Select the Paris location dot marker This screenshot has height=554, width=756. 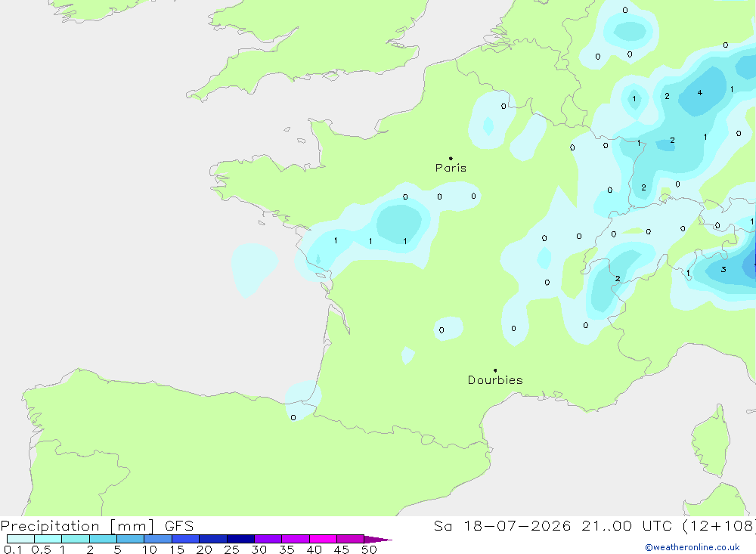coord(451,158)
